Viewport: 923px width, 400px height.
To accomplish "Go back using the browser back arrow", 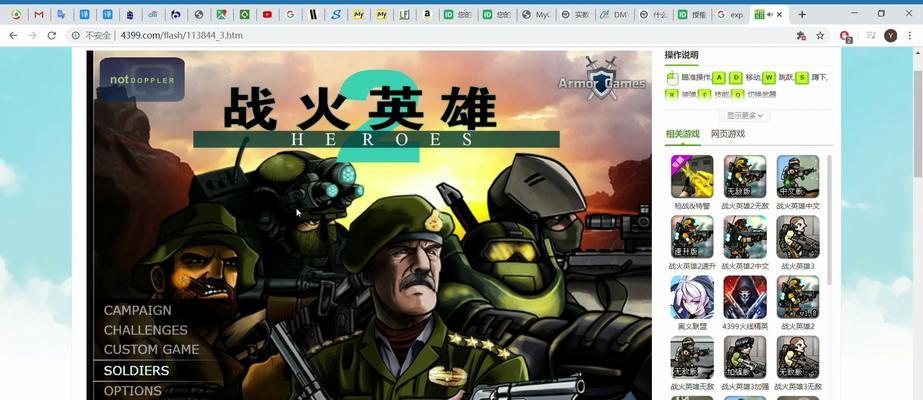I will pyautogui.click(x=13, y=35).
